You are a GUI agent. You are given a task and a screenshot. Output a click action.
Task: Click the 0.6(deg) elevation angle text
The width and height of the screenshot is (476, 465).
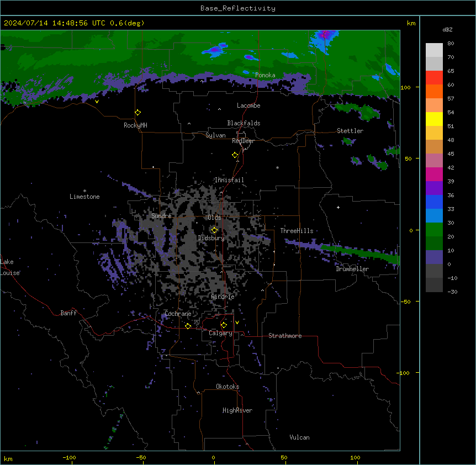tap(127, 23)
